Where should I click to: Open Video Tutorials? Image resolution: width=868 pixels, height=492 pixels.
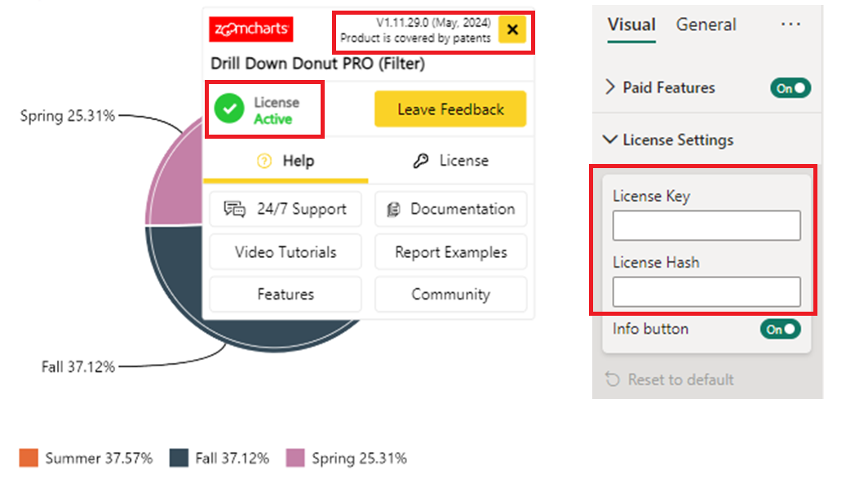point(285,252)
